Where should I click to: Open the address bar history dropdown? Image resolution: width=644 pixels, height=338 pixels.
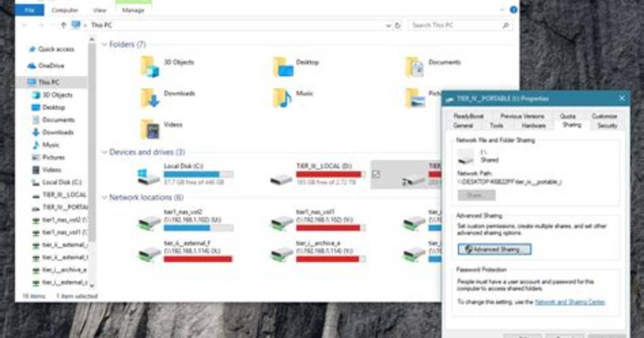[x=388, y=25]
